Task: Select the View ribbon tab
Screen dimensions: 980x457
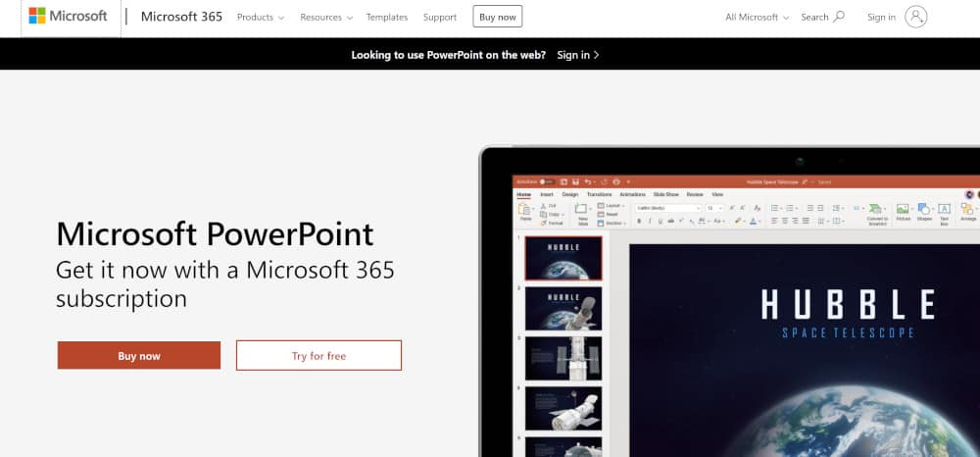Action: click(x=717, y=194)
